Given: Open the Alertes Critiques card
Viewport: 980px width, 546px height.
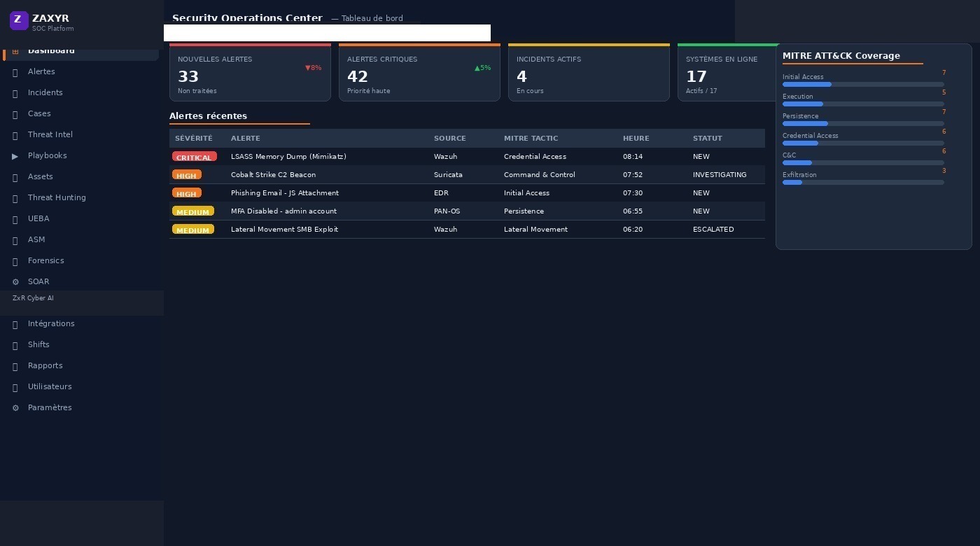Looking at the screenshot, I should pos(419,73).
